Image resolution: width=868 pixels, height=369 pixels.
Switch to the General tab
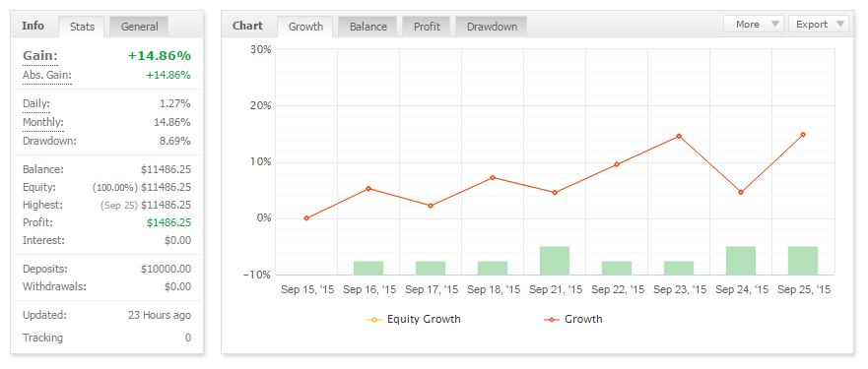140,27
